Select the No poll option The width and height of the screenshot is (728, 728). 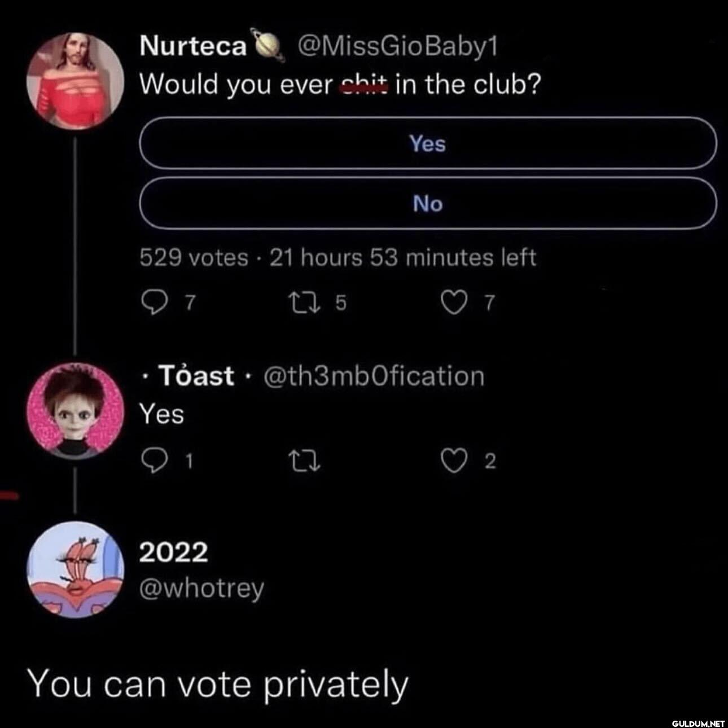click(x=428, y=203)
